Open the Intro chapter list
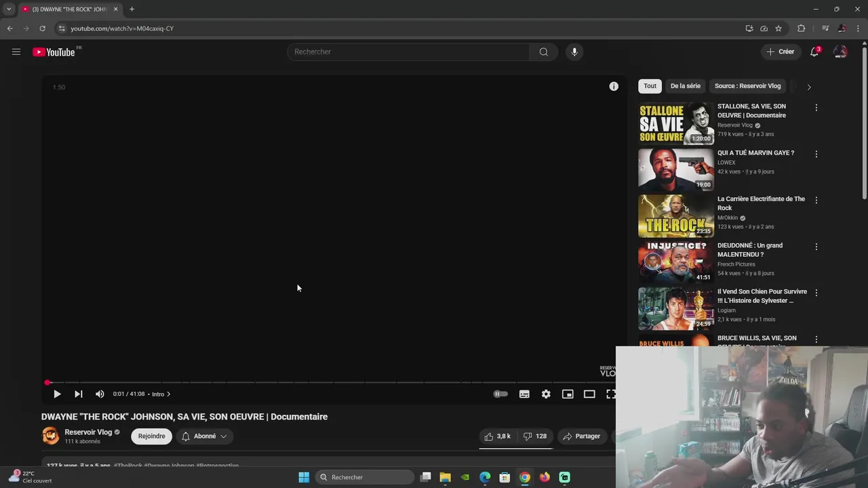868x488 pixels. click(161, 394)
